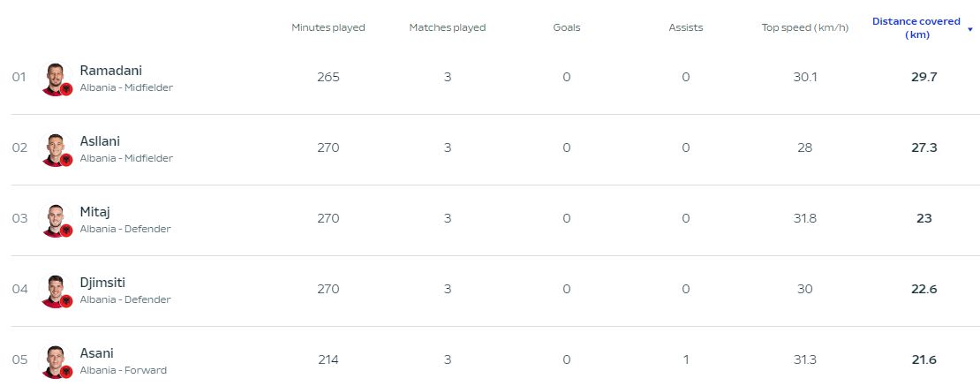Open Asllani player name link
This screenshot has height=386, width=980.
pos(100,141)
